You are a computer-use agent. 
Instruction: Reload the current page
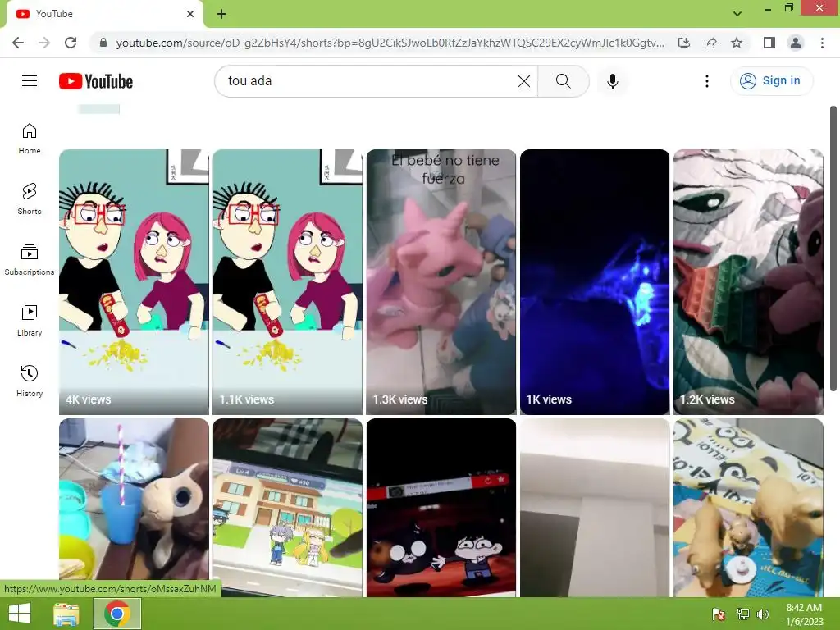pos(71,43)
